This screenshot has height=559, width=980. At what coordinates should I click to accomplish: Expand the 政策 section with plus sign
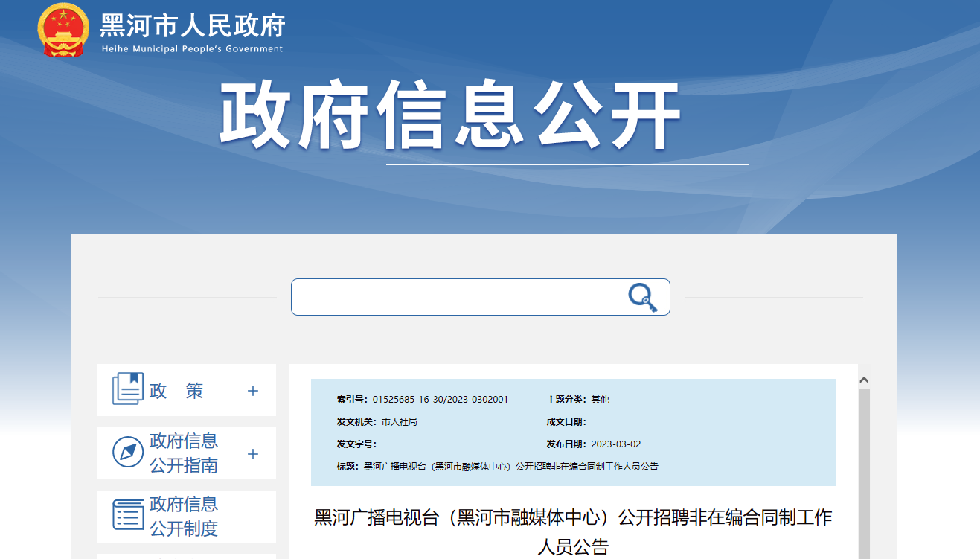(x=253, y=391)
